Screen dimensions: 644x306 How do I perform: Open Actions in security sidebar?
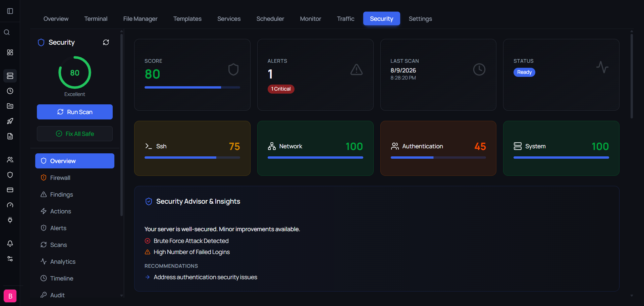click(x=75, y=211)
